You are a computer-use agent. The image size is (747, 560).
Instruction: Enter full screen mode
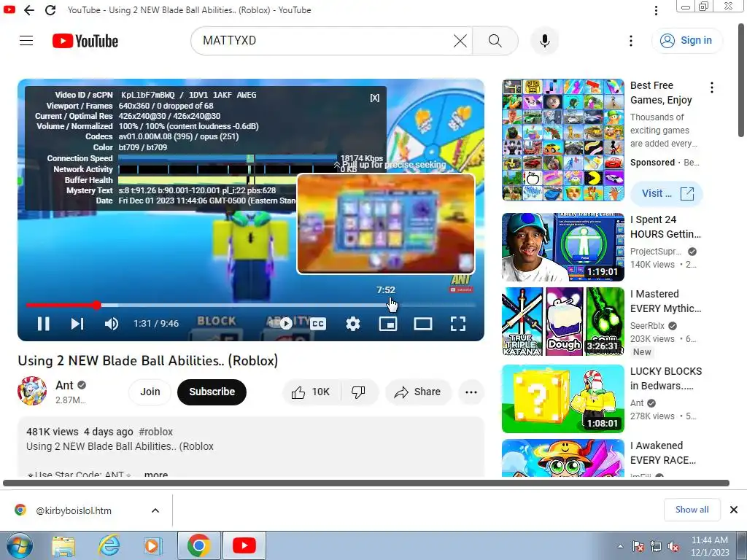[x=458, y=324]
